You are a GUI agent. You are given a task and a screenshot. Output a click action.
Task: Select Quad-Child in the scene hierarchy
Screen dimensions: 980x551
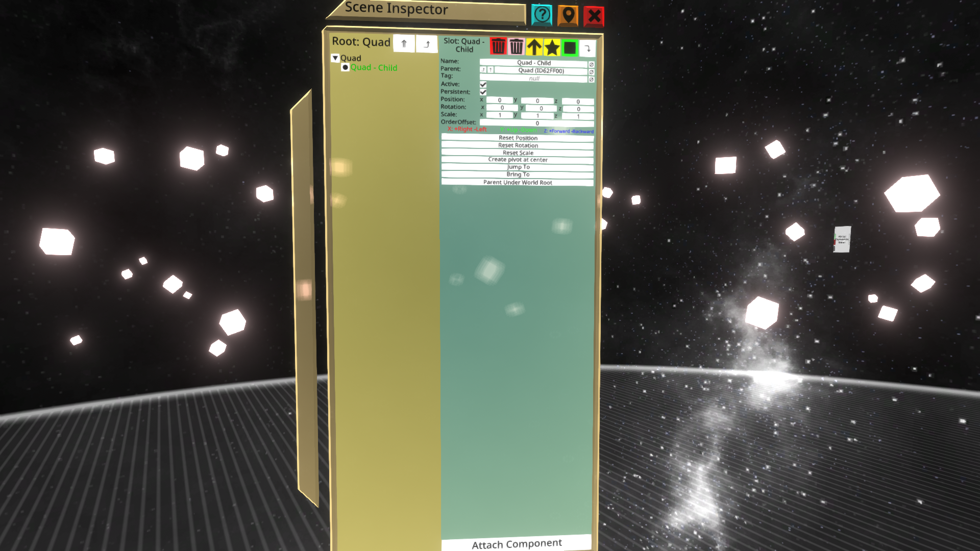373,67
